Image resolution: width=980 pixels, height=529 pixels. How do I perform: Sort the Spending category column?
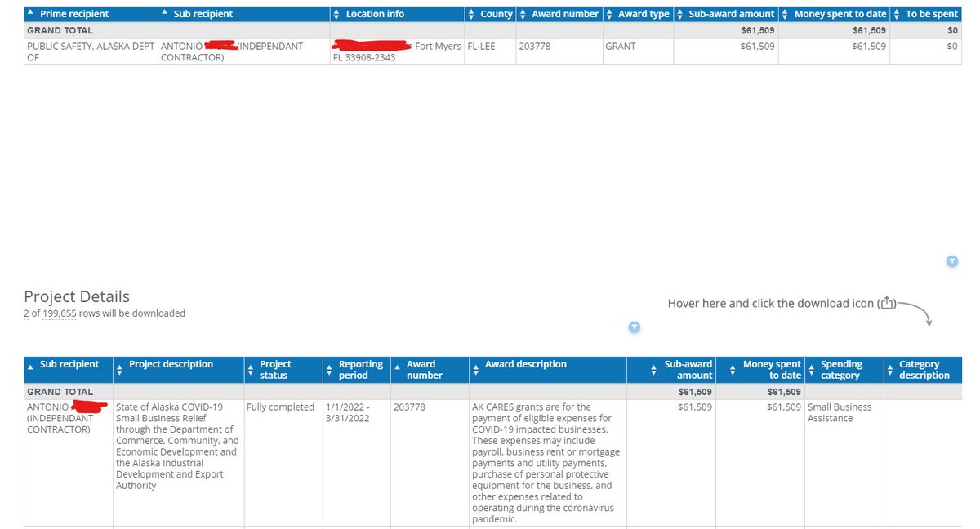pos(813,367)
